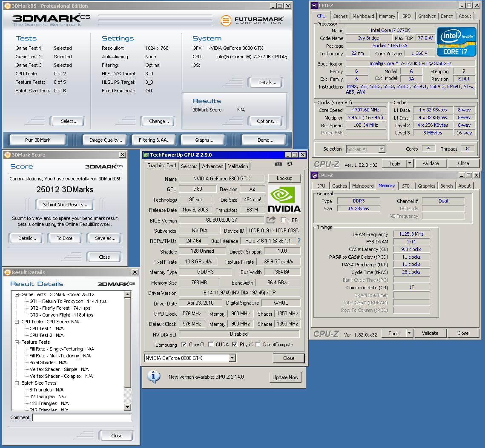Click the BIOS export share icon
Viewport: 485px width, 448px height.
[x=271, y=220]
